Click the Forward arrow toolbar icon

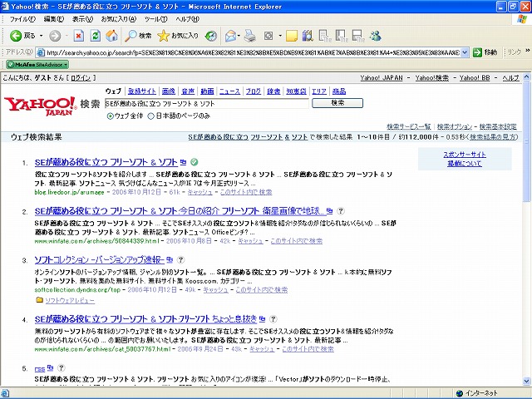tap(55, 36)
